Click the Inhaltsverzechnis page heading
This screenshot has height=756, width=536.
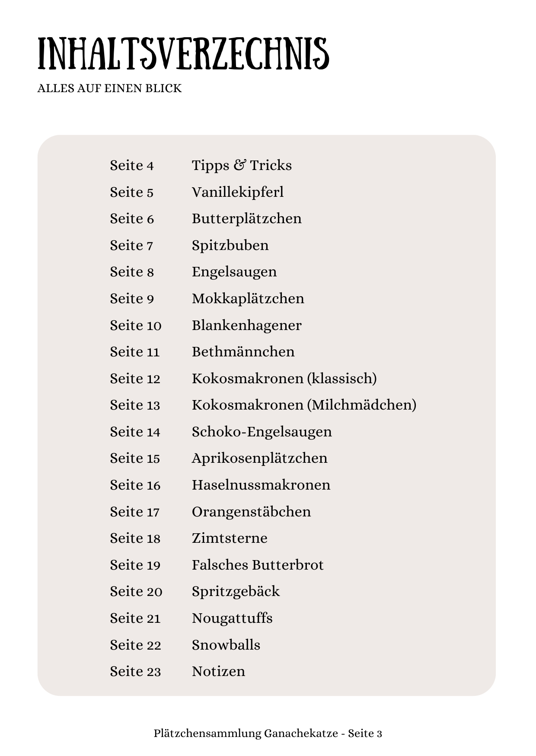point(183,54)
